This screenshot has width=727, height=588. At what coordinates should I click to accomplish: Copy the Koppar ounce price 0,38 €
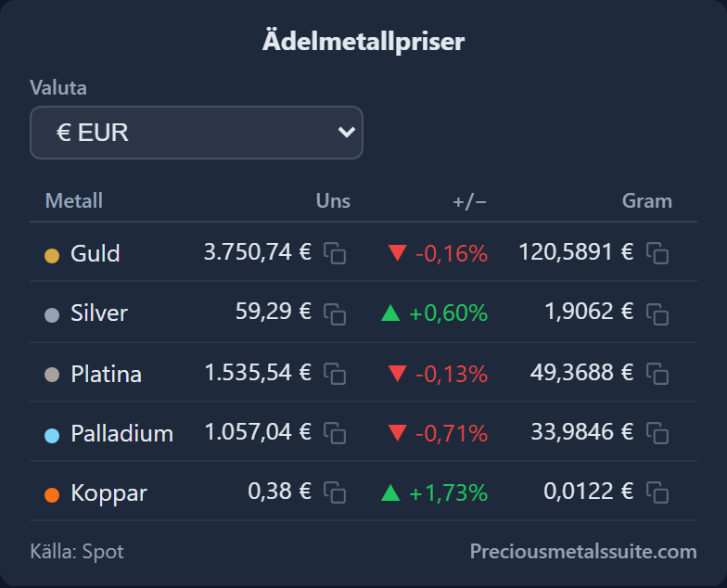tap(335, 492)
